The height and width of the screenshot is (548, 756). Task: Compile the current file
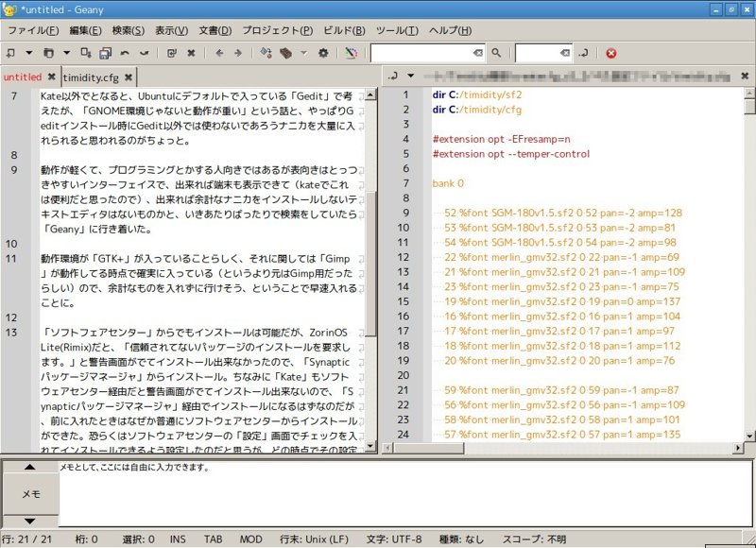[x=266, y=53]
